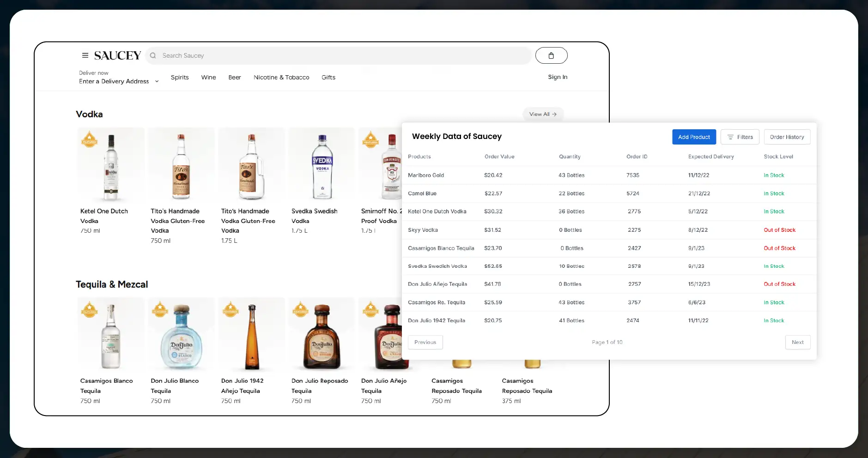The width and height of the screenshot is (868, 458).
Task: Open Order History panel
Action: point(787,137)
